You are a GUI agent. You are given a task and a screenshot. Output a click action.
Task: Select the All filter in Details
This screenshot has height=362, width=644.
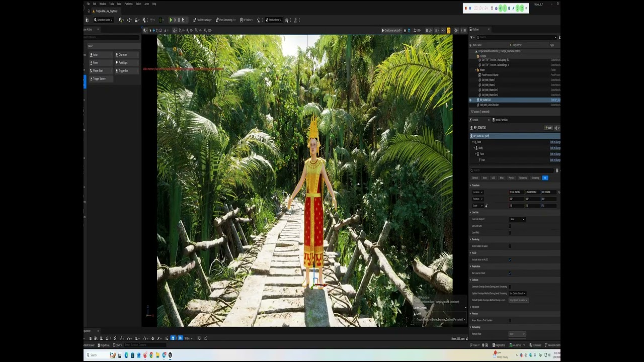(x=545, y=177)
